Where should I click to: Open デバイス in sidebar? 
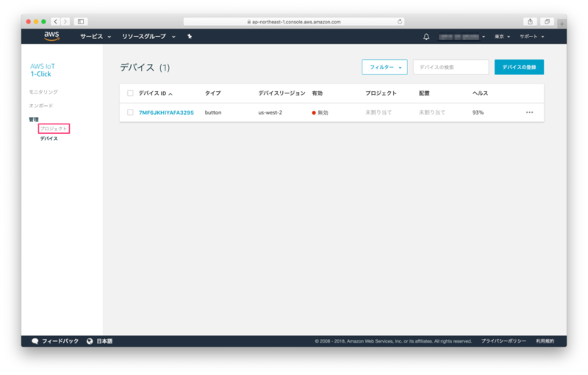(x=49, y=139)
